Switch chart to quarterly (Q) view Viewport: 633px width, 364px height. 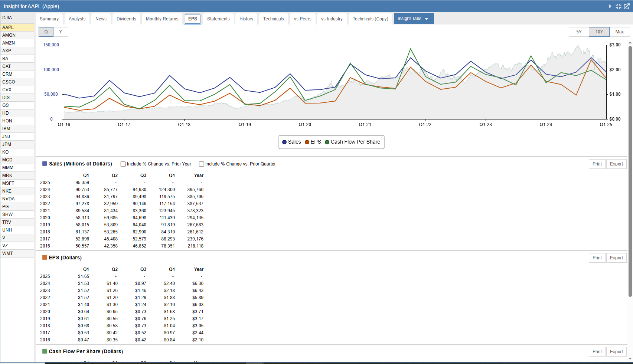[x=46, y=32]
